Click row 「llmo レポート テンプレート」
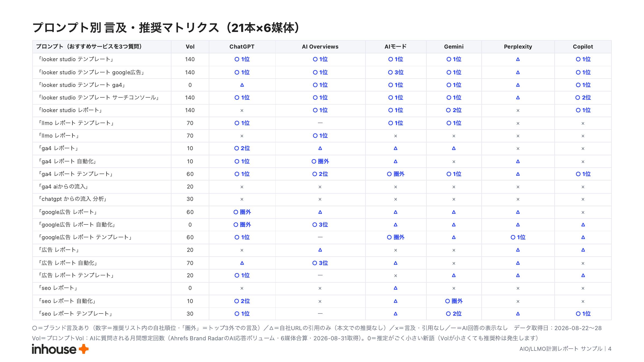Screen dimensions: 644x362 click(322, 123)
